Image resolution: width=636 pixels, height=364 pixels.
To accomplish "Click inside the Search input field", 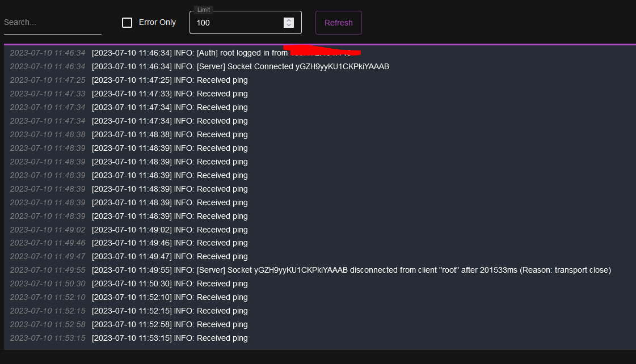I will tap(51, 22).
